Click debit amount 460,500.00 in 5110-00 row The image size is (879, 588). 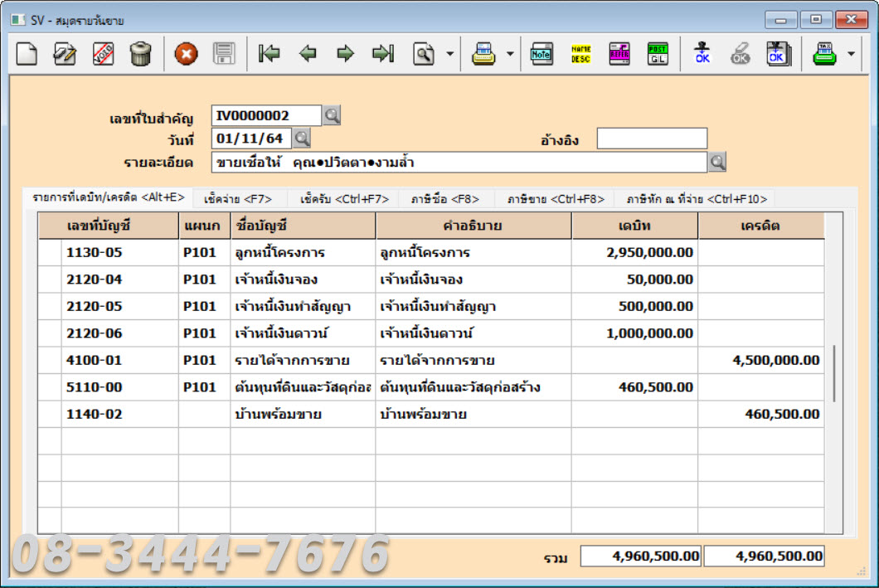[x=635, y=387]
